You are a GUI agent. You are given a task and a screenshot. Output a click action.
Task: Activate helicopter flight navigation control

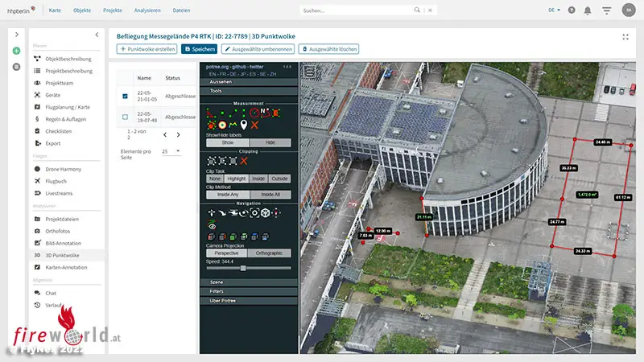point(232,214)
